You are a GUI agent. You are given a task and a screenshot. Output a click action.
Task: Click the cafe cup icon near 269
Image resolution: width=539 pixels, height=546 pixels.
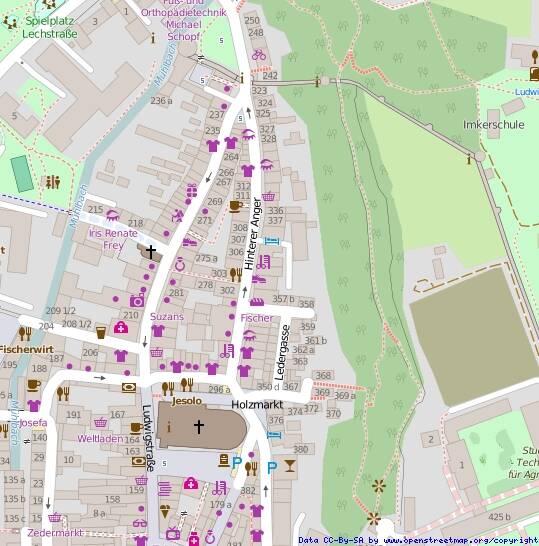(236, 205)
